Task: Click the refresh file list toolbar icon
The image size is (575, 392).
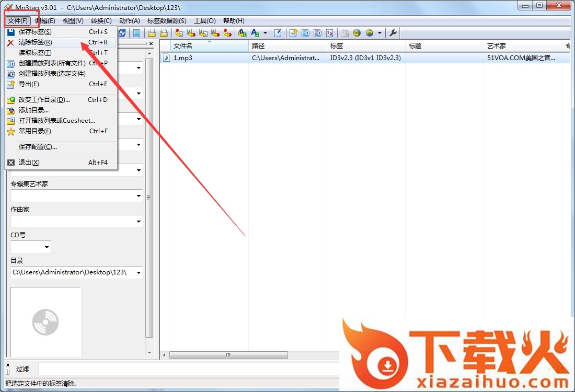Action: tap(122, 33)
